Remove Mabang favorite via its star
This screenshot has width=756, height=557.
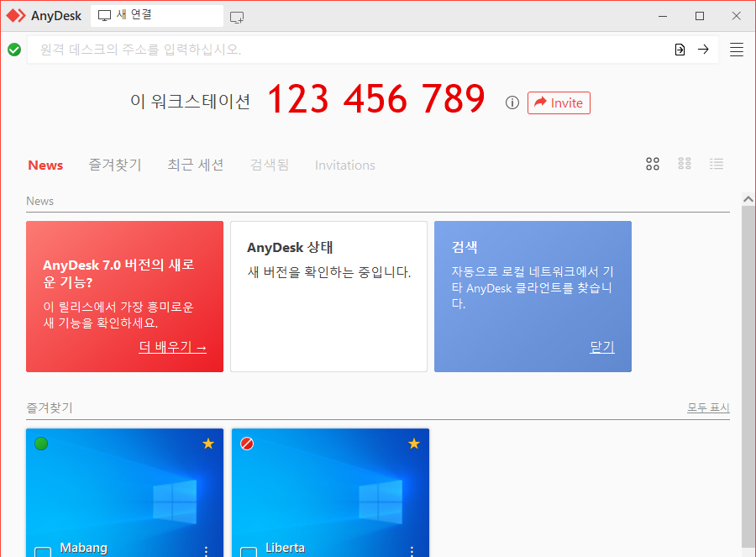(x=208, y=444)
